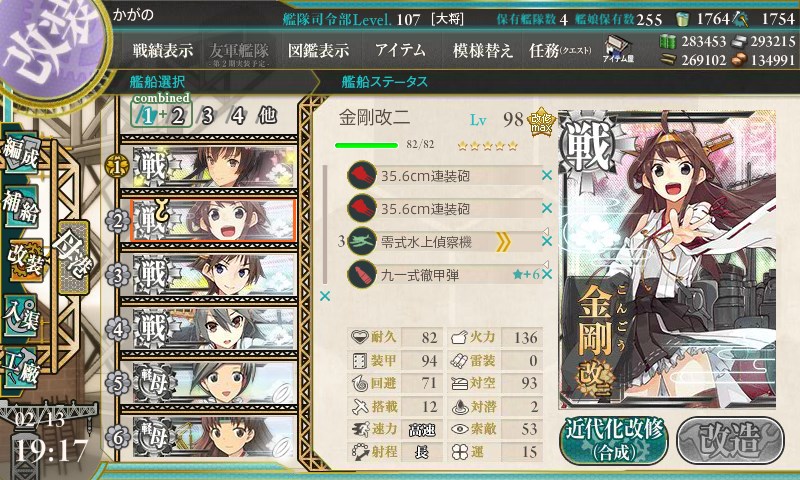The height and width of the screenshot is (480, 800).
Task: Click the first 35.6cm連装砲 gun icon
Action: coord(362,175)
